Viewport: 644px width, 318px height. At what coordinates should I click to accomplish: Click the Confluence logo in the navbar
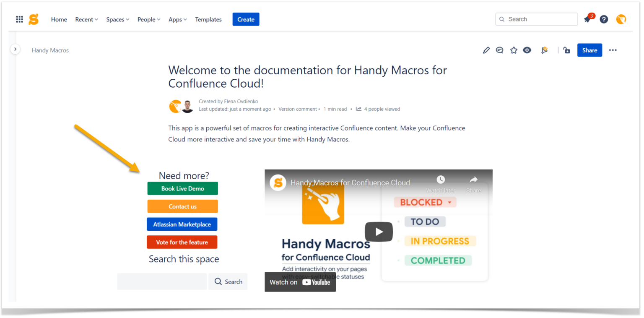(x=33, y=19)
